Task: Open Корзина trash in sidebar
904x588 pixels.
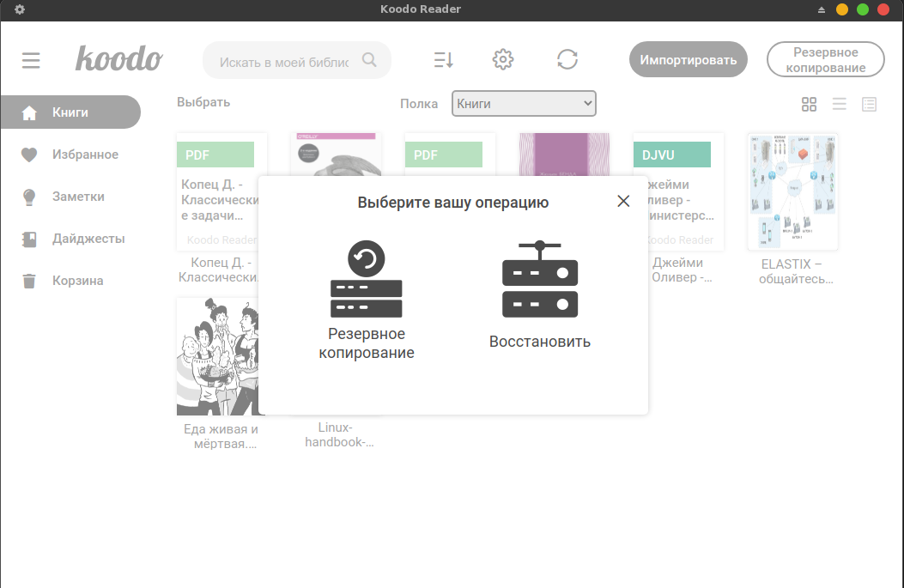Action: tap(77, 281)
